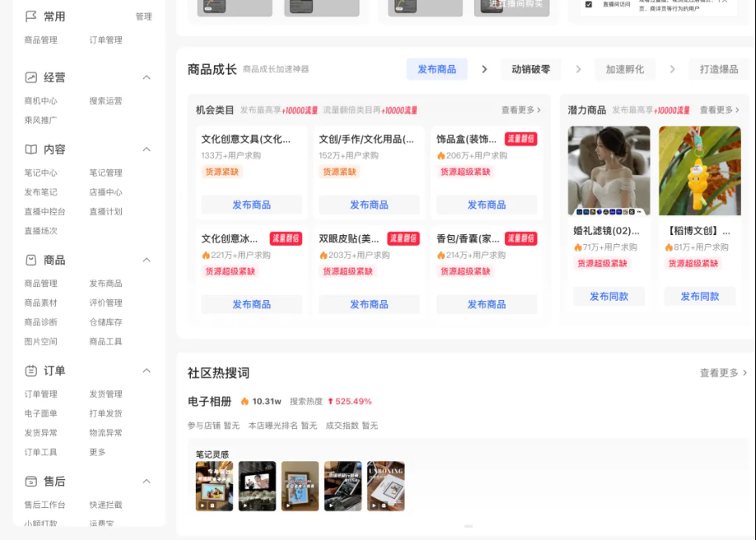Click the chart icon beside 经营
This screenshot has height=540, width=756.
tap(31, 77)
